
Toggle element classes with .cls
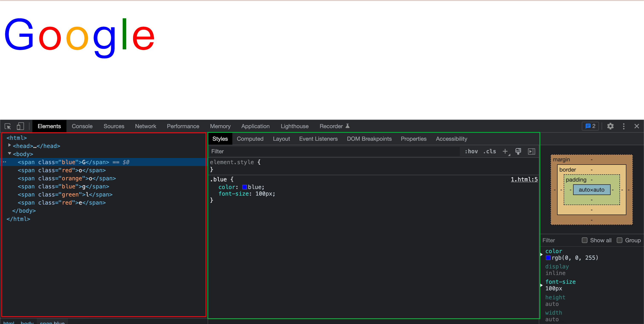click(490, 151)
